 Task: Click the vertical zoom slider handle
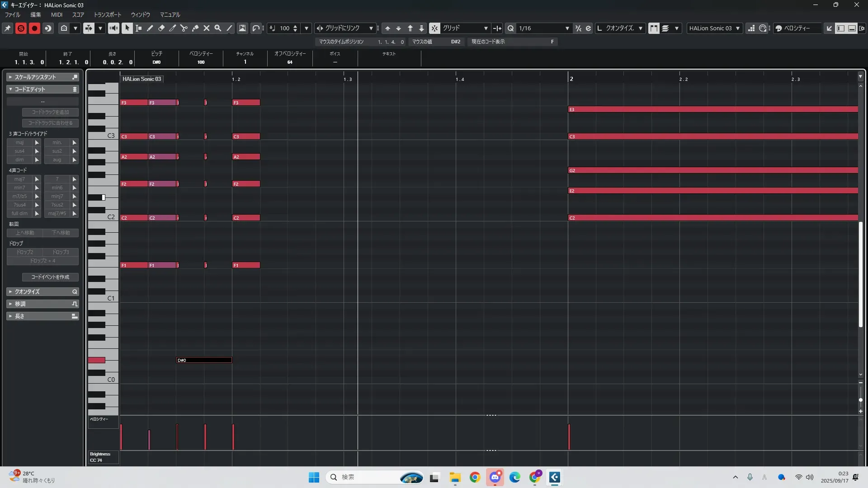(860, 400)
